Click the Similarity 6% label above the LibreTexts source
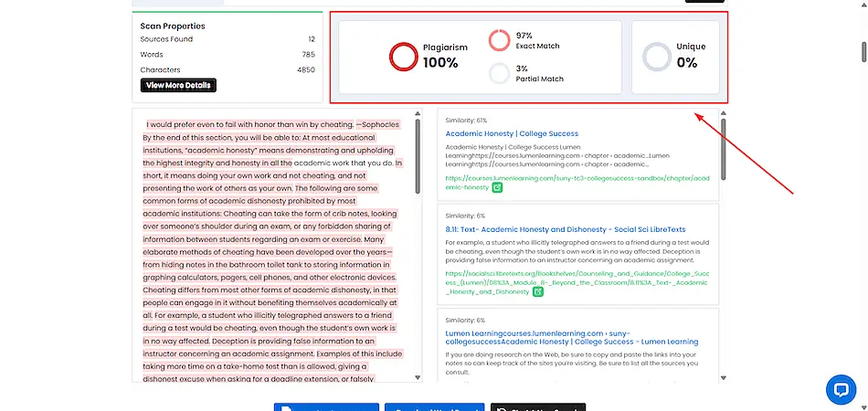The image size is (868, 411). click(465, 216)
